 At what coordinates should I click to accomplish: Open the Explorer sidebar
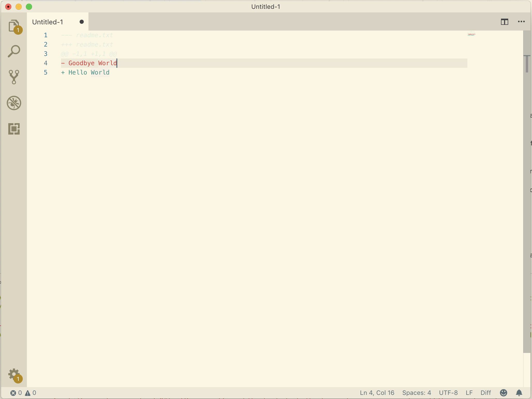coord(14,26)
